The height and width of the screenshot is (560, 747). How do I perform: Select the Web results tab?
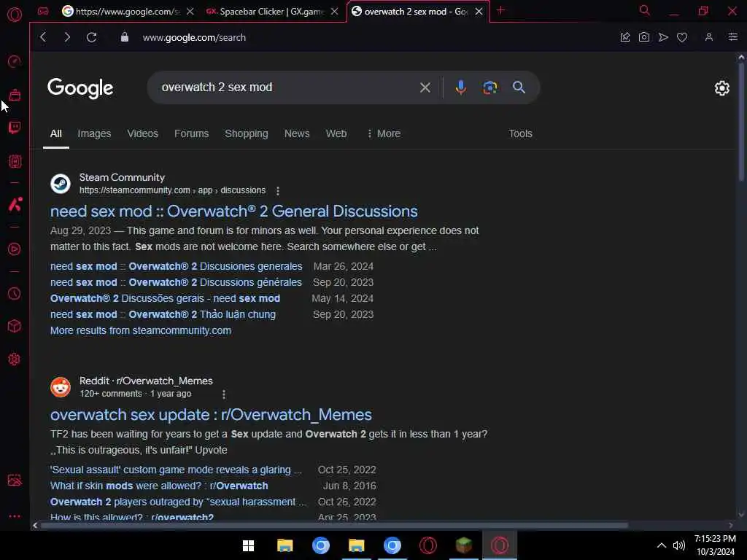(336, 134)
